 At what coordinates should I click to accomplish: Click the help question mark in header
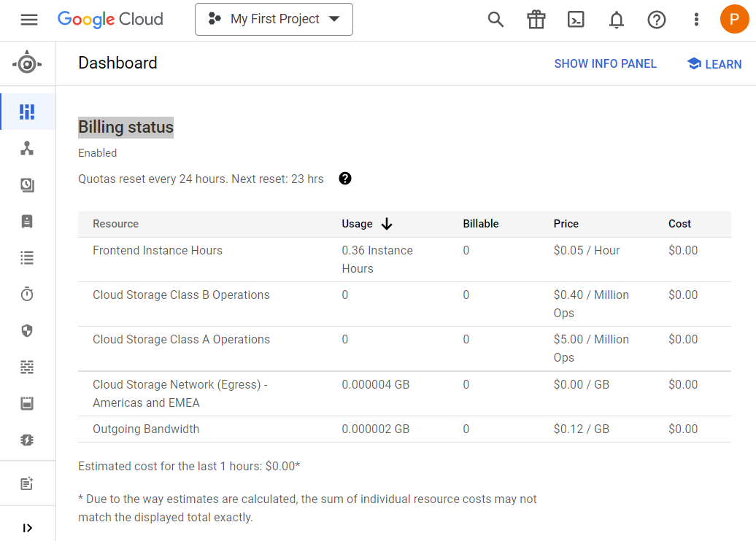click(657, 20)
